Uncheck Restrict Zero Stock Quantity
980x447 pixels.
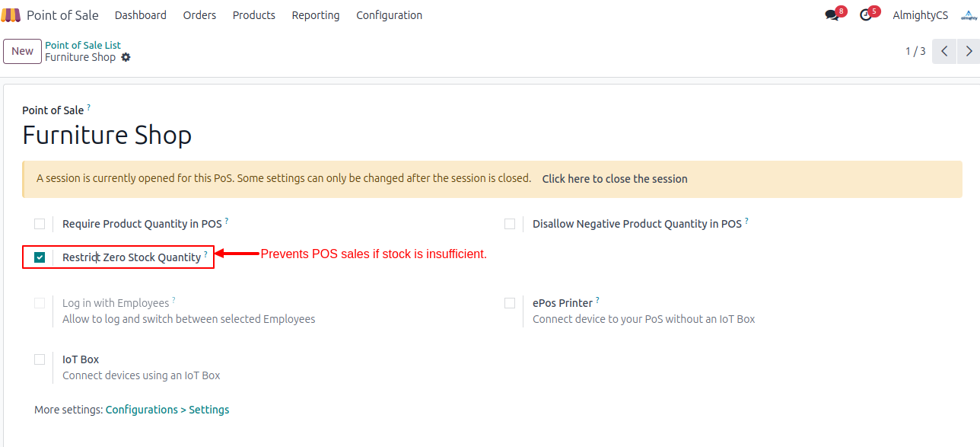40,257
